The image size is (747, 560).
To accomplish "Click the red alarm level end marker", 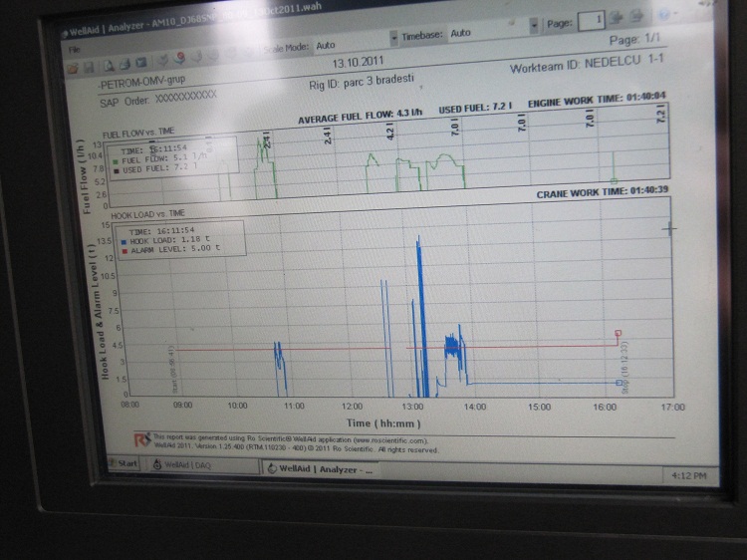I will (x=619, y=334).
